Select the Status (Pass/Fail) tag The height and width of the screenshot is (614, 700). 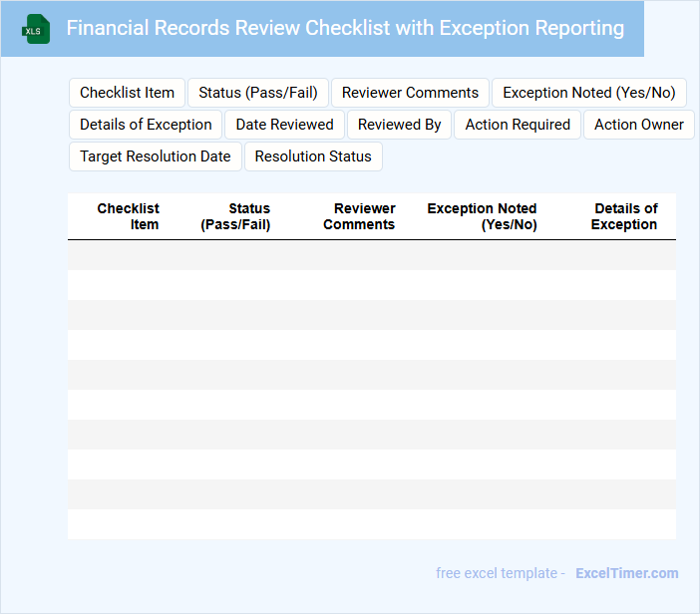[257, 93]
